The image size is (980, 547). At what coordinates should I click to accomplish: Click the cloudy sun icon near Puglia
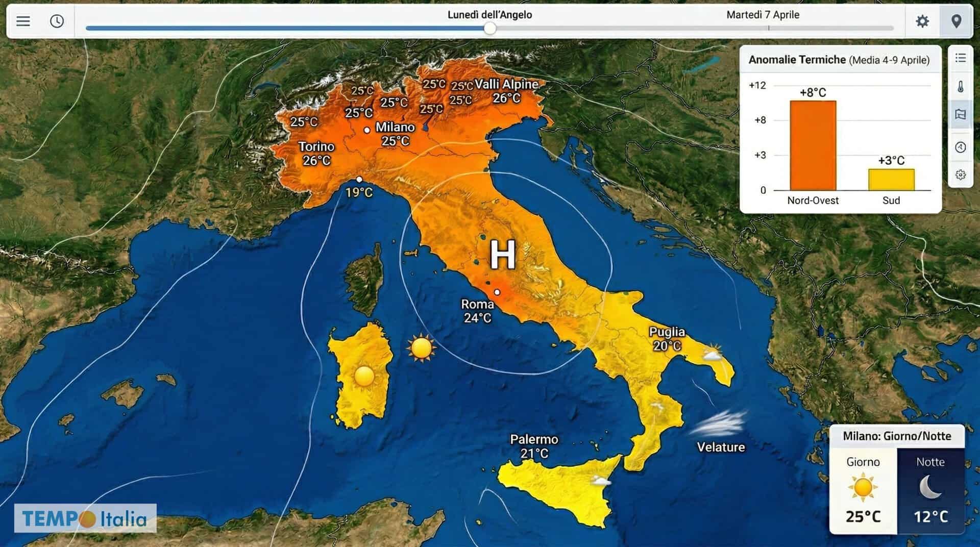[712, 354]
